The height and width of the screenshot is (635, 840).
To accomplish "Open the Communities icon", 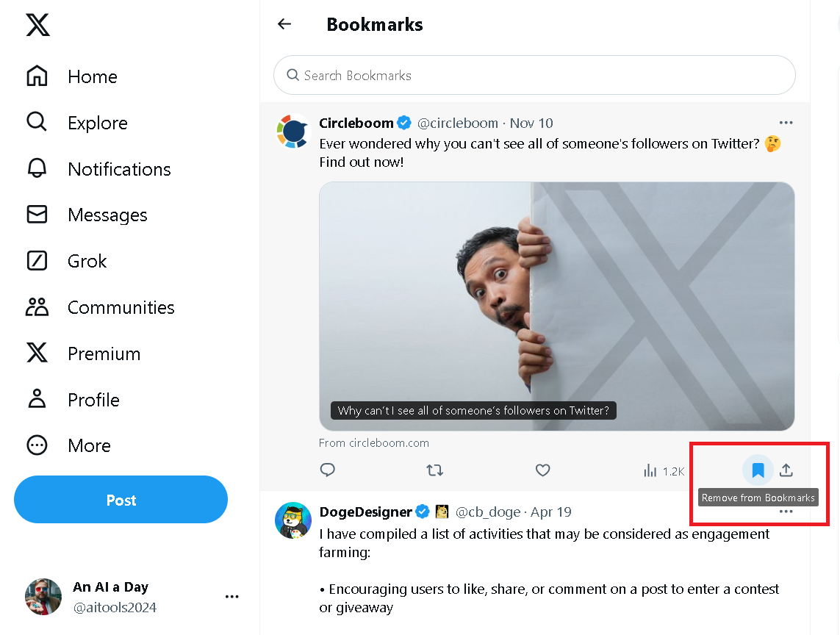I will pos(37,306).
